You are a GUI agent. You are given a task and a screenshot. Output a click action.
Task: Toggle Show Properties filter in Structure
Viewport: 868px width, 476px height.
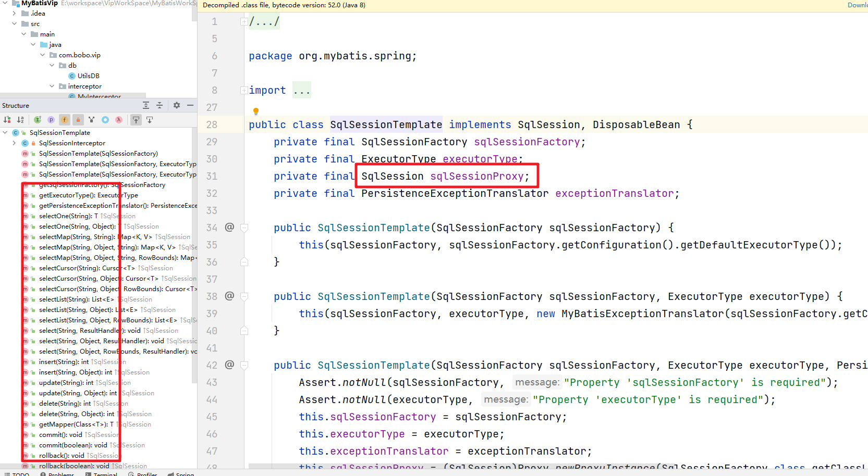pyautogui.click(x=51, y=120)
